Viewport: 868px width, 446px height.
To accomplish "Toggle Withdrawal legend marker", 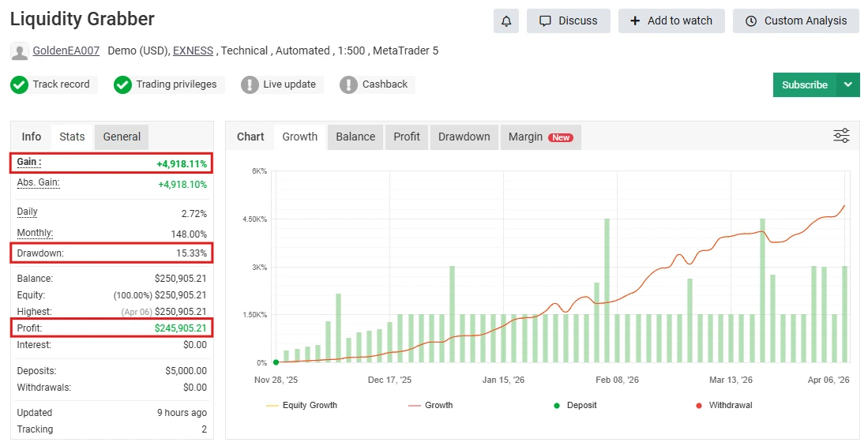I will 723,405.
